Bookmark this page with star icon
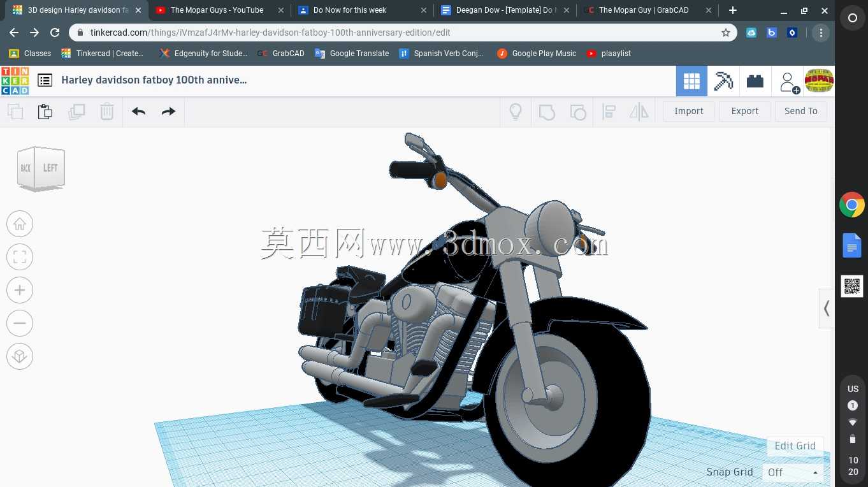This screenshot has width=868, height=487. click(725, 33)
